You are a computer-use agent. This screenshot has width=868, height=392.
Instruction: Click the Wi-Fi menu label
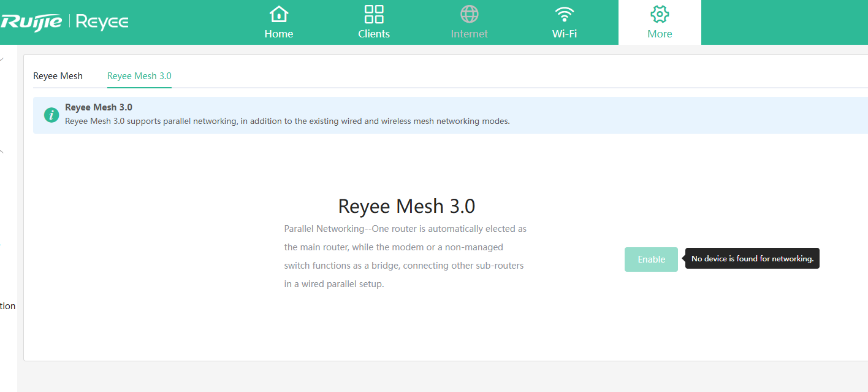[565, 34]
